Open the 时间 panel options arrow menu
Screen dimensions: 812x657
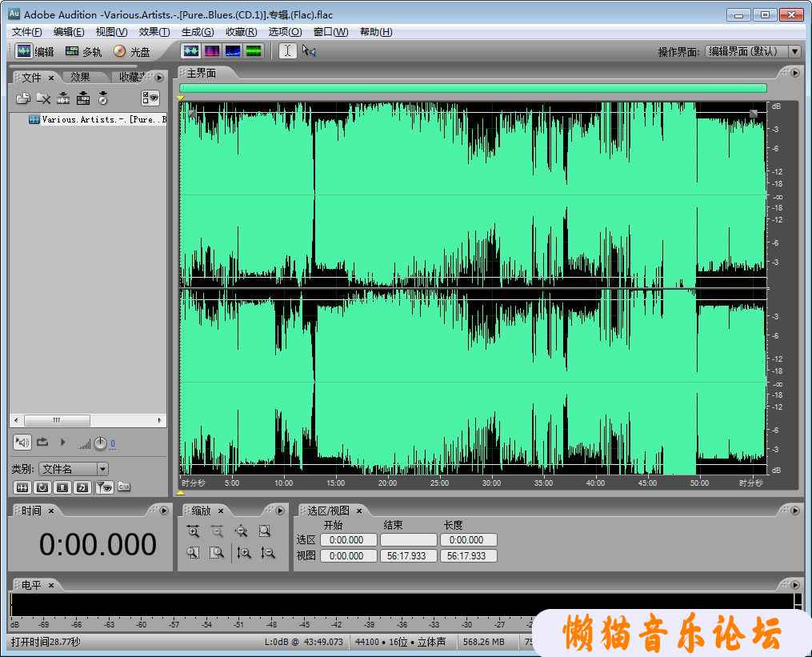tap(164, 511)
